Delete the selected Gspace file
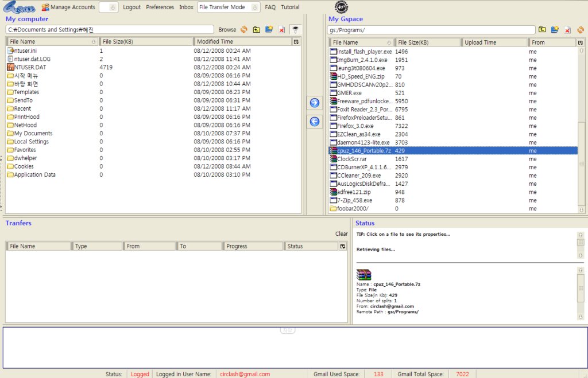This screenshot has height=378, width=588. [x=568, y=30]
